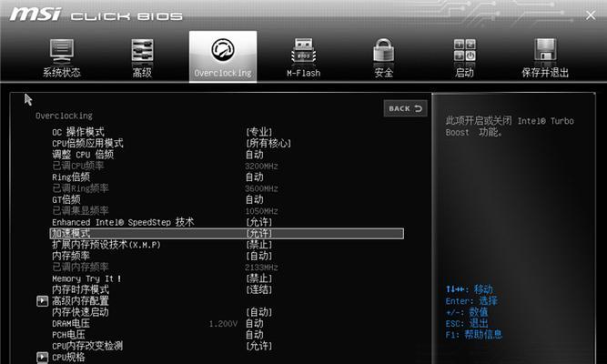Select the highlighted 加速模式 row label

(71, 234)
